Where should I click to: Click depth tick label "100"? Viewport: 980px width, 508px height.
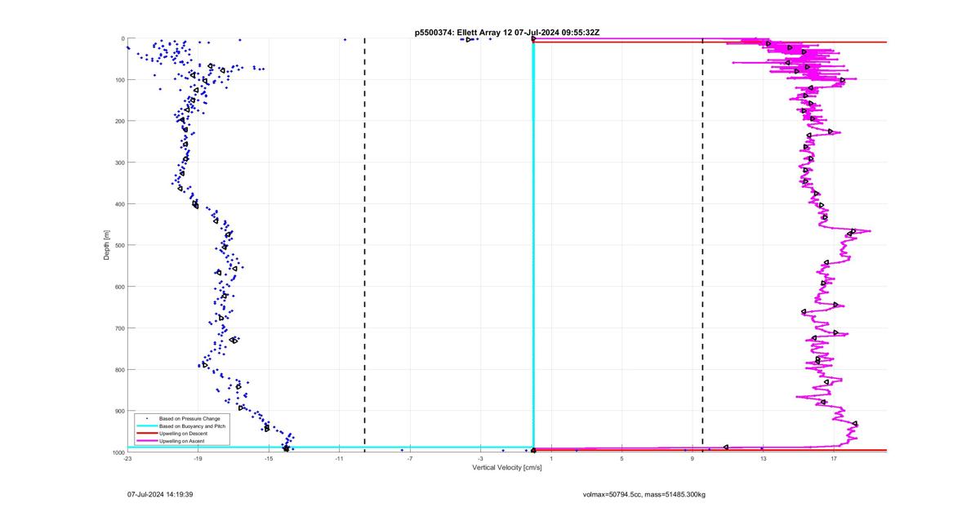point(119,80)
